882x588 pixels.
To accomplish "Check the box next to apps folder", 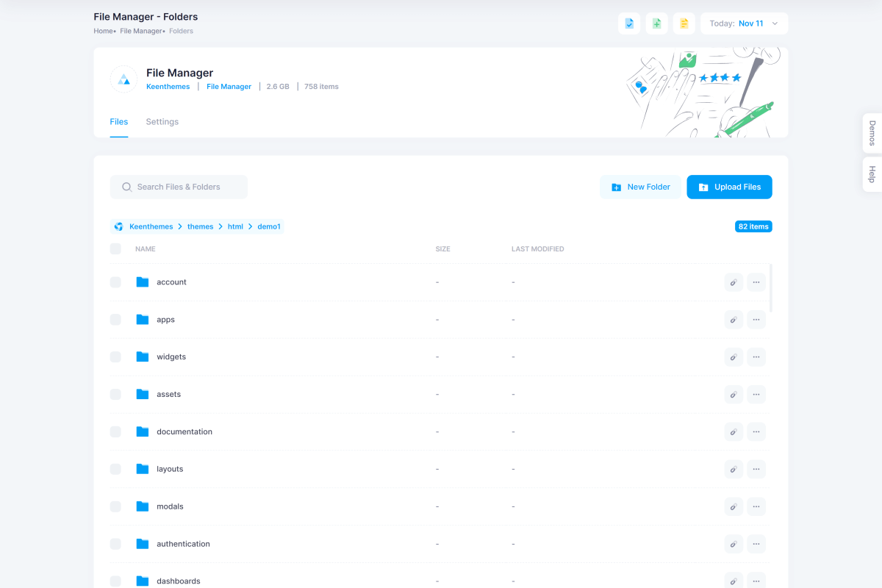I will (115, 320).
